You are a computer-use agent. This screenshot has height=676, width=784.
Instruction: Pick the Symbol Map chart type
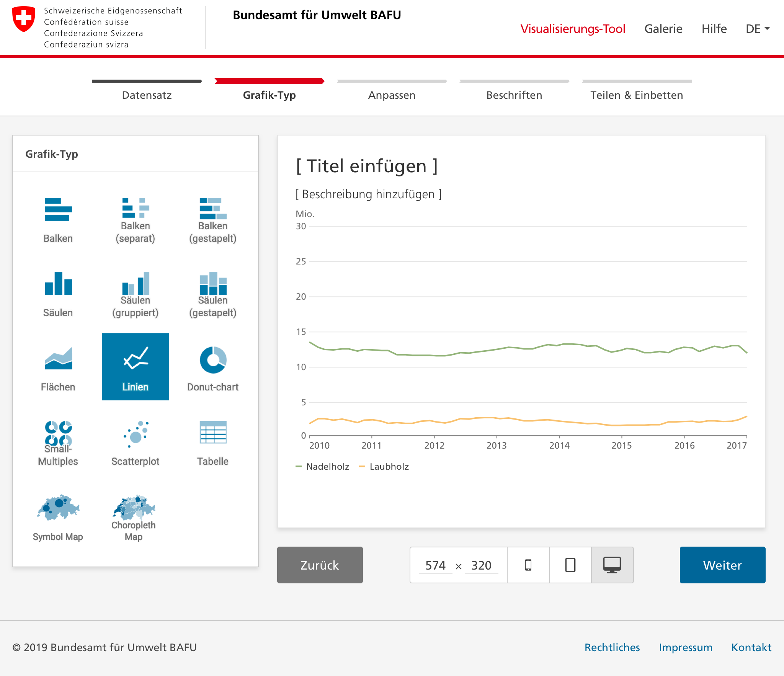(x=58, y=508)
